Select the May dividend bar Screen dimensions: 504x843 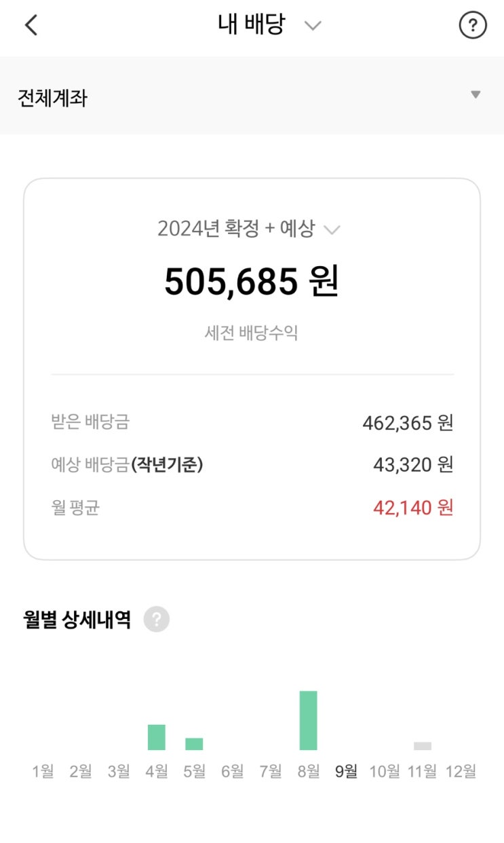[194, 744]
